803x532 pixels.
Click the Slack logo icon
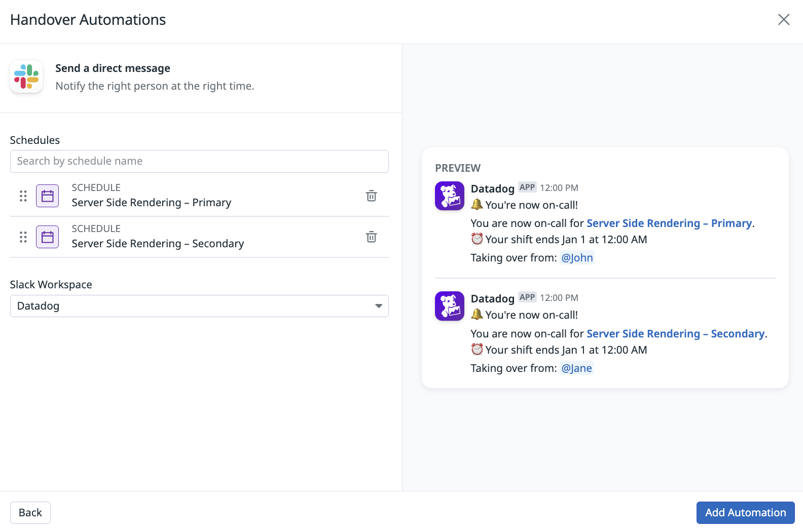26,77
